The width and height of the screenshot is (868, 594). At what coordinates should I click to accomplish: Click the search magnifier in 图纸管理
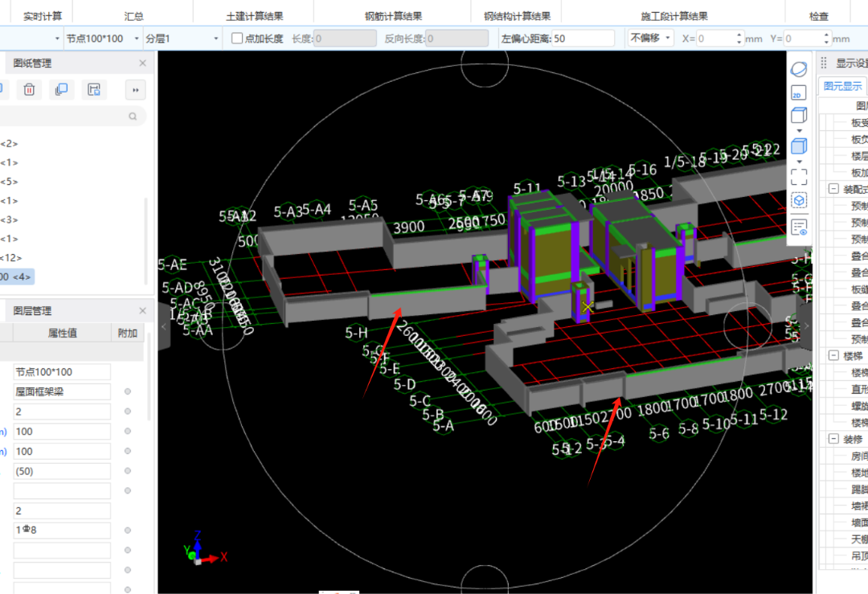tap(133, 117)
